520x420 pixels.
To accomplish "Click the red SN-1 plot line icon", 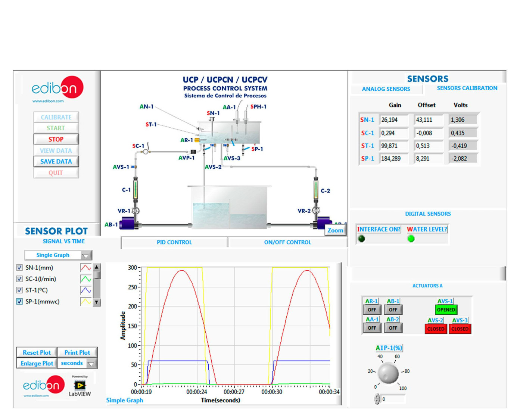I will pos(85,268).
